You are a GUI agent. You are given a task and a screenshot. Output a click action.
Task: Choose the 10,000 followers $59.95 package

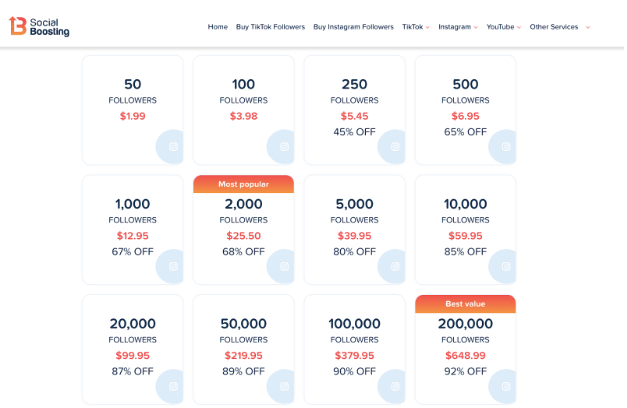point(465,230)
